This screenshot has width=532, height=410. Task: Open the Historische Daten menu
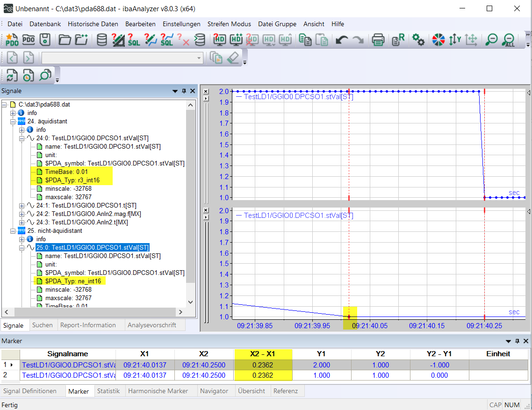[93, 24]
